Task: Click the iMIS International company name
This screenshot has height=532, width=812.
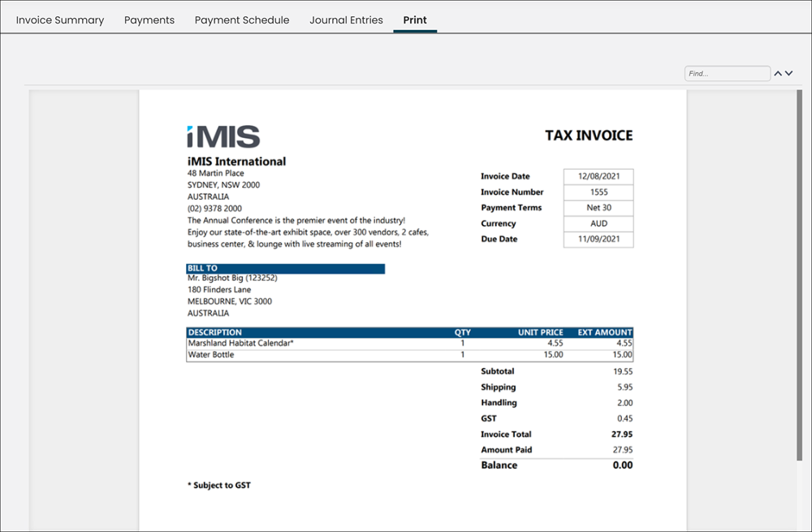Action: 236,162
